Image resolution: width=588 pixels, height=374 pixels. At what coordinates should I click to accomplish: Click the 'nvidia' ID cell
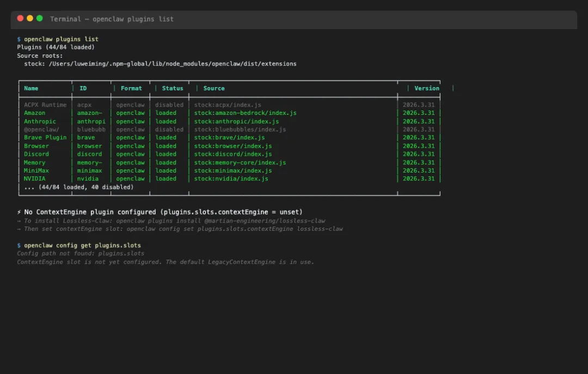point(88,179)
